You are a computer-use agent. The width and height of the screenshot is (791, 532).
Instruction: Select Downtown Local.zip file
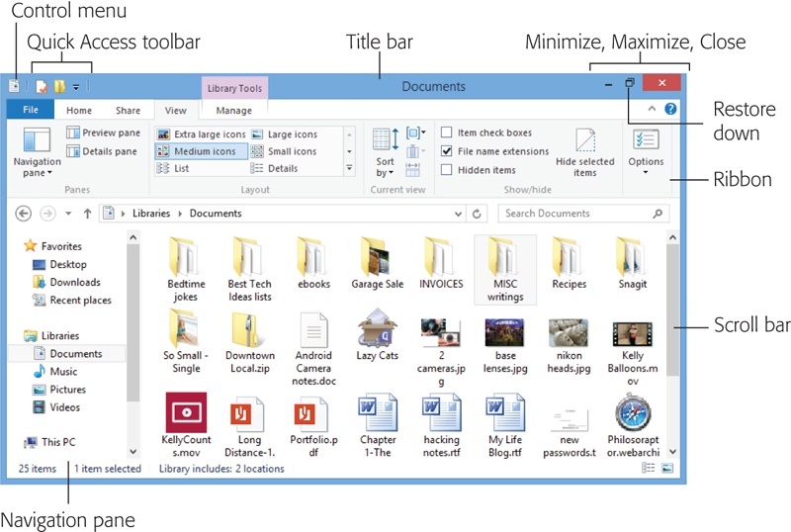[250, 343]
